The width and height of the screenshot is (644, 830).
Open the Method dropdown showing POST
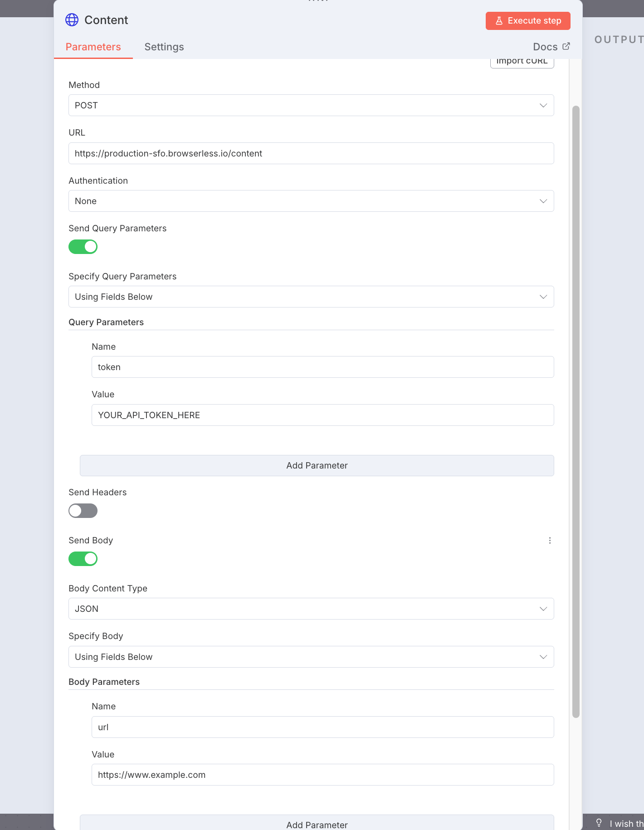point(311,105)
